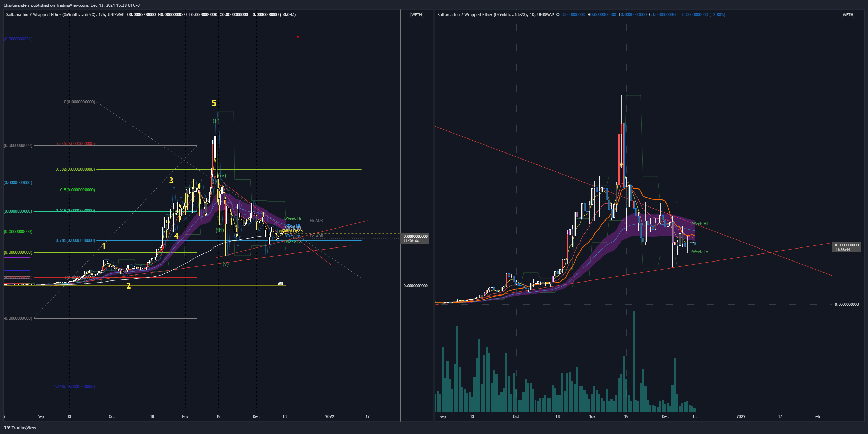Select the 0.236 Fibonacci level label

(75, 144)
